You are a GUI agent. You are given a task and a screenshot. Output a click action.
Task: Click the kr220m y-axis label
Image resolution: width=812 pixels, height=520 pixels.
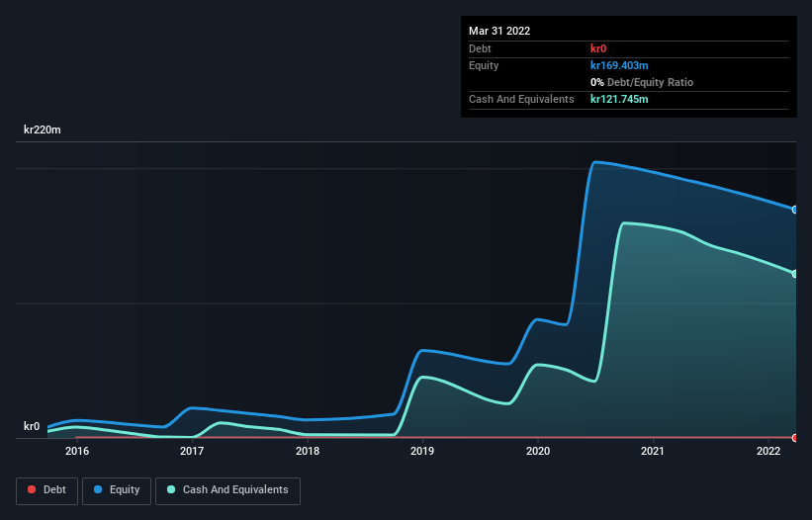[x=43, y=130]
